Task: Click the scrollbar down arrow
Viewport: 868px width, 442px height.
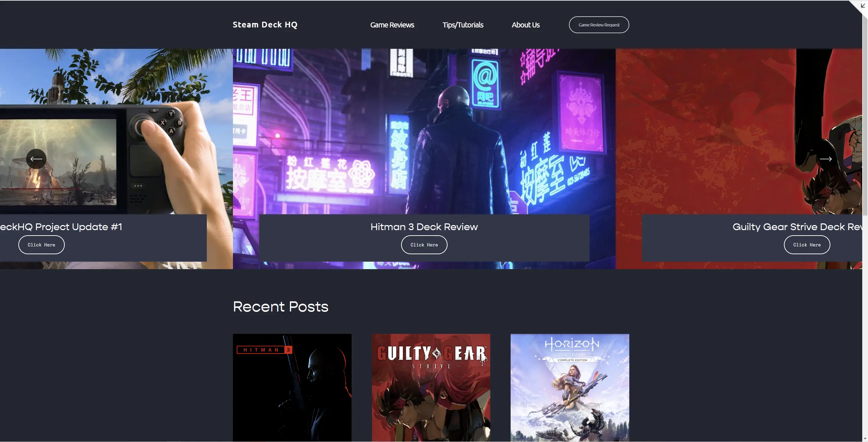Action: 865,439
